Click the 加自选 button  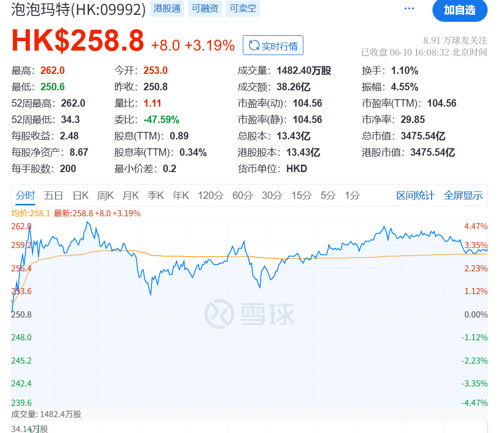coord(460,10)
